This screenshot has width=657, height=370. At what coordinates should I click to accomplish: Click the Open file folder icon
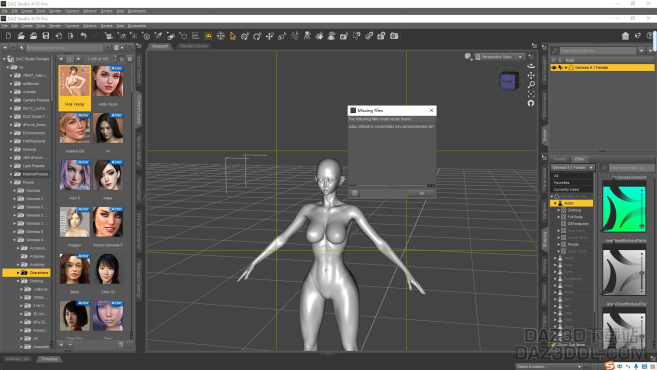(x=21, y=36)
